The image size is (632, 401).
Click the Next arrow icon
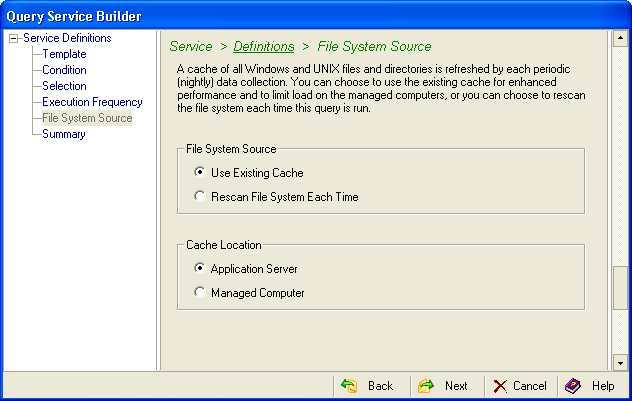(x=426, y=386)
